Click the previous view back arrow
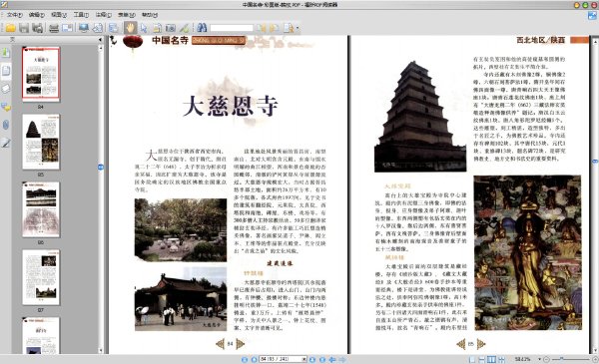This screenshot has height=364, width=599. point(332,359)
